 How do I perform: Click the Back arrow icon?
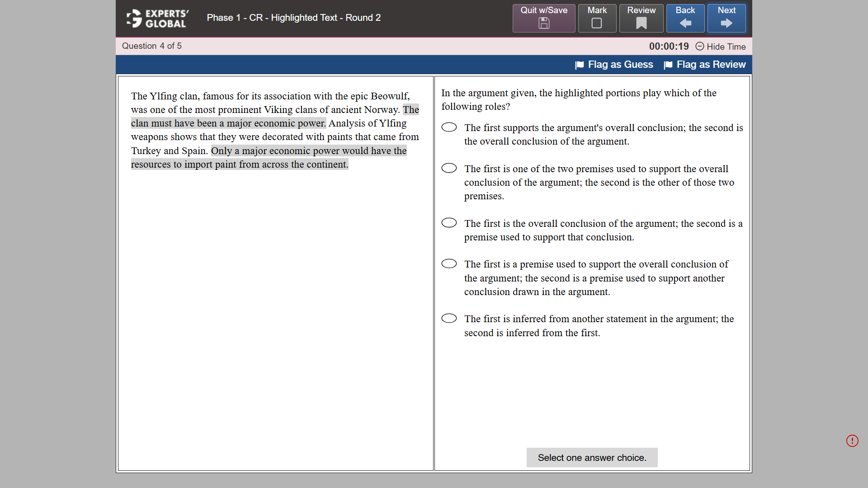point(685,23)
